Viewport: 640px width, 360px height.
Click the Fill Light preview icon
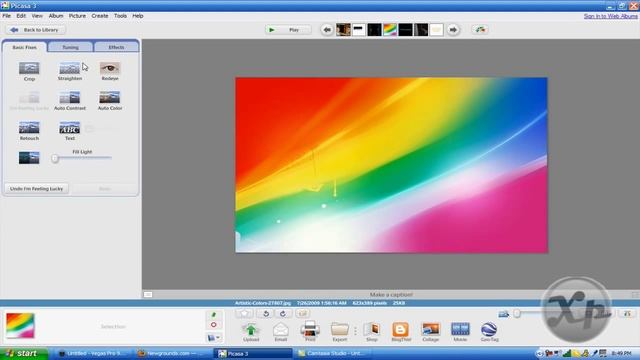tap(29, 158)
